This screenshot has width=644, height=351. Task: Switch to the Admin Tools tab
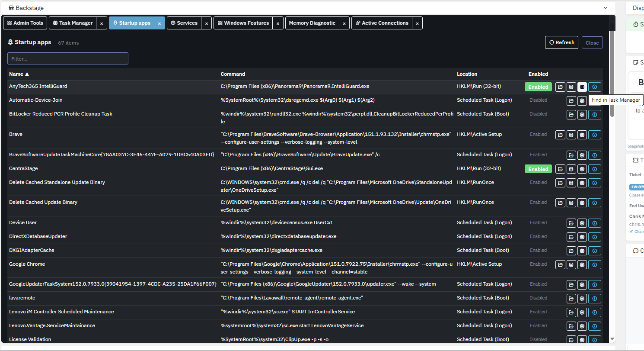point(25,23)
